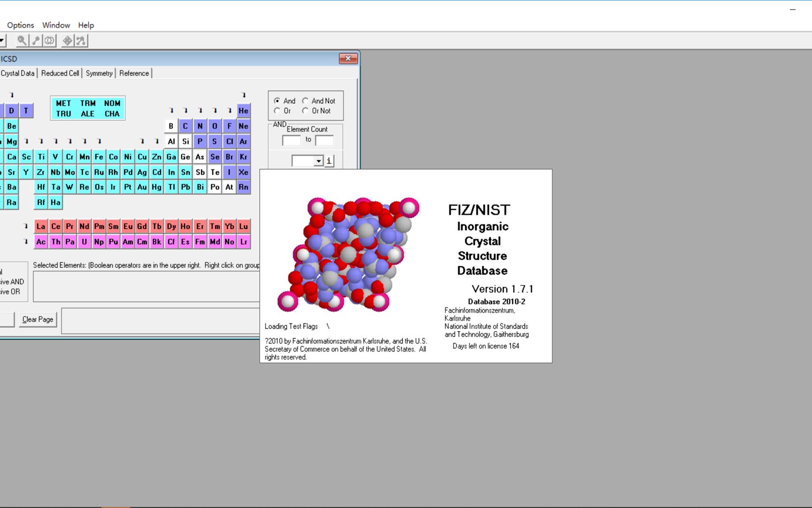
Task: Click the TRU element group label
Action: coord(63,114)
